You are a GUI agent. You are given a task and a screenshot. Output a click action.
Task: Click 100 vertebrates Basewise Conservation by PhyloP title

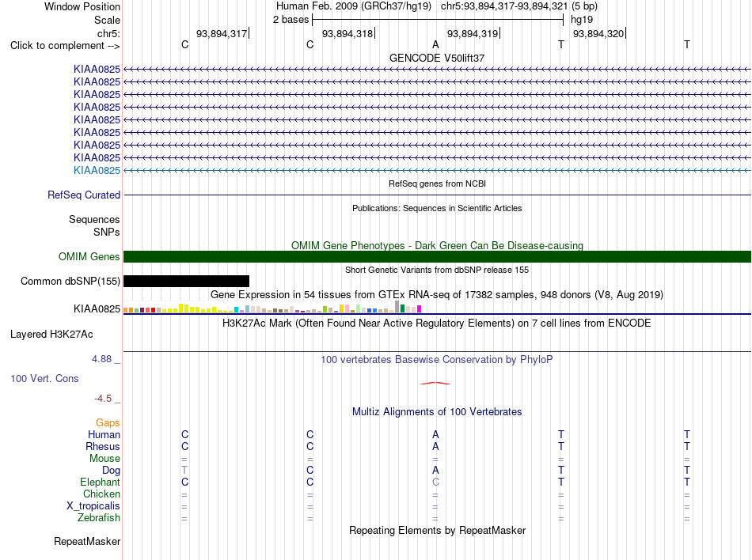[437, 359]
